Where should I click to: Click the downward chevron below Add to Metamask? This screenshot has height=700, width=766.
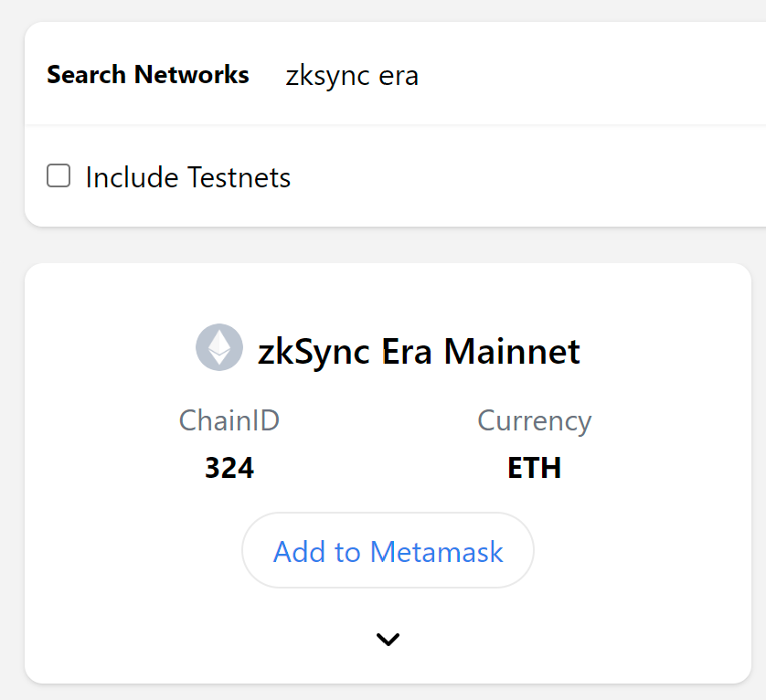click(388, 639)
